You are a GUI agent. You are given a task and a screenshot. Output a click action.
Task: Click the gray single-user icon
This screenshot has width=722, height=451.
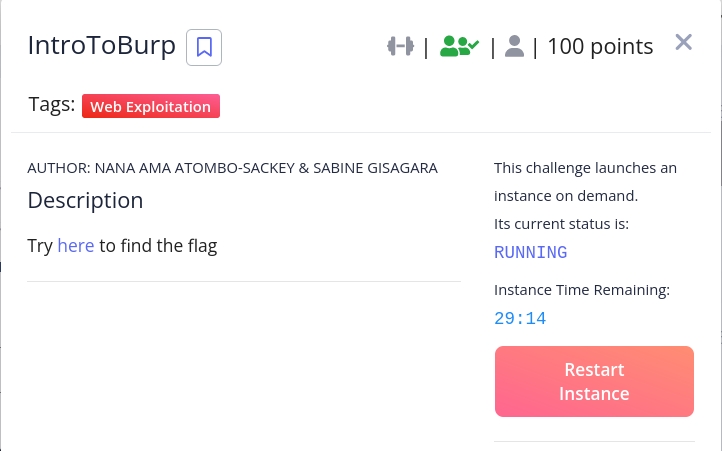point(515,46)
